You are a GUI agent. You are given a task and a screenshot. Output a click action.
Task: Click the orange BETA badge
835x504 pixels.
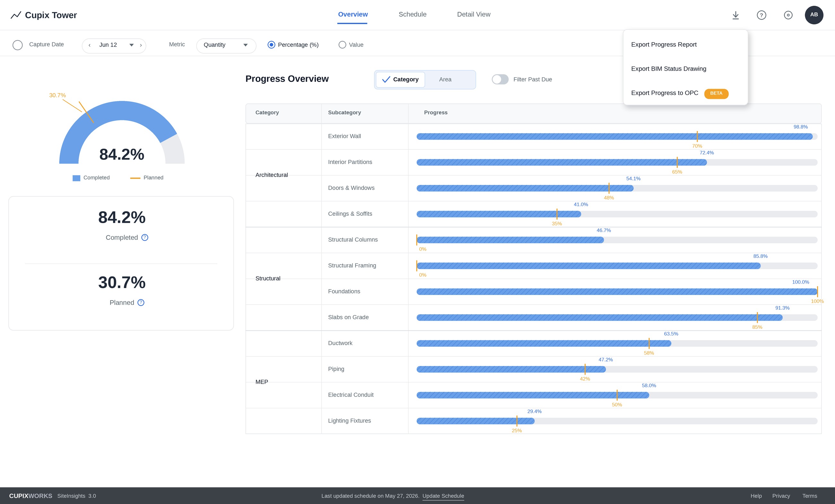[x=716, y=93]
